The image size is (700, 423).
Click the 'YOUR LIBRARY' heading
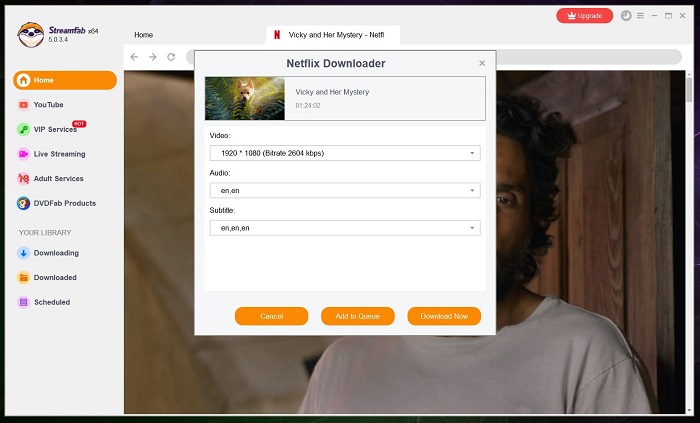coord(45,232)
